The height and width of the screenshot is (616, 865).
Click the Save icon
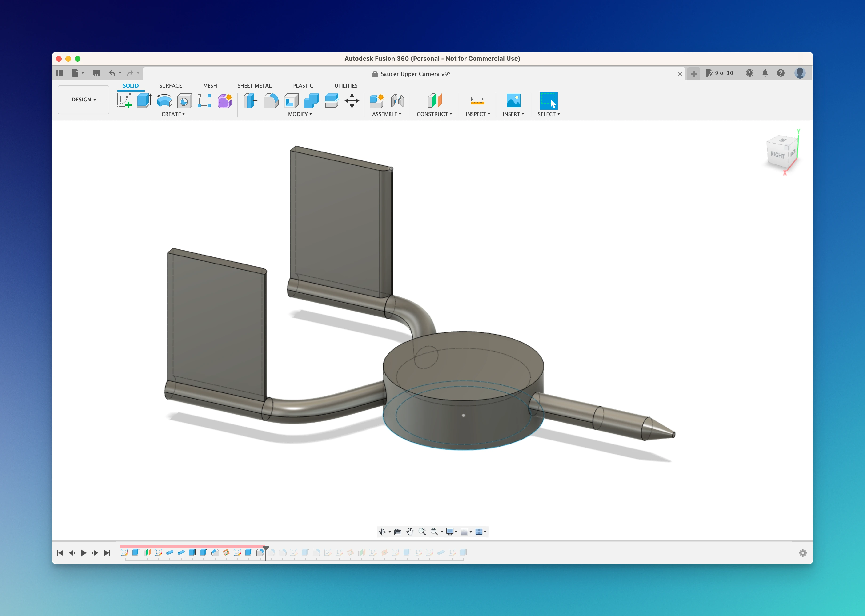[96, 73]
